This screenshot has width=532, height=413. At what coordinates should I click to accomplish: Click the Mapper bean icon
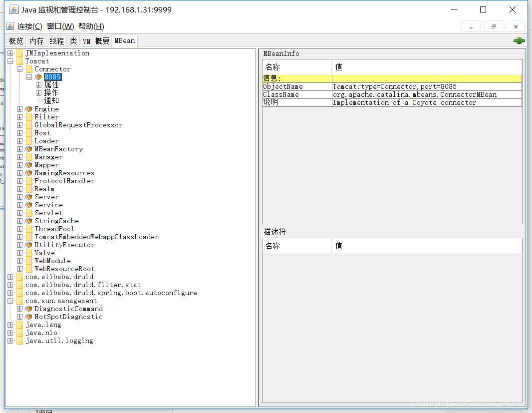click(x=29, y=165)
